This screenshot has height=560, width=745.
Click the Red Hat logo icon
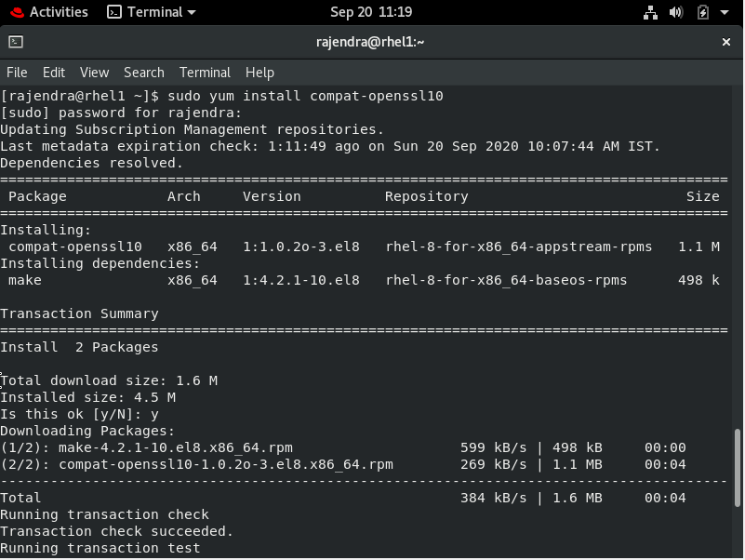[14, 12]
